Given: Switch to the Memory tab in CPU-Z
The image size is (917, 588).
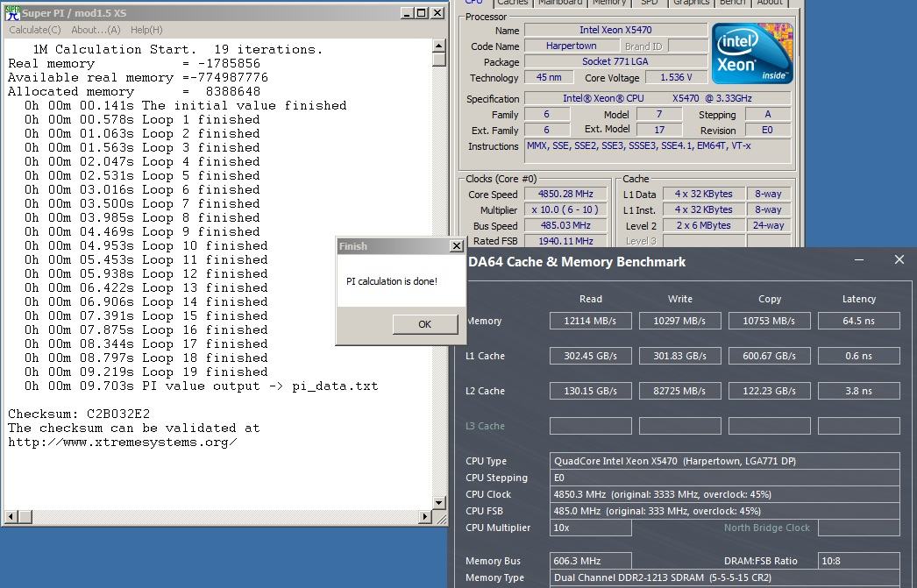Looking at the screenshot, I should pos(608,3).
